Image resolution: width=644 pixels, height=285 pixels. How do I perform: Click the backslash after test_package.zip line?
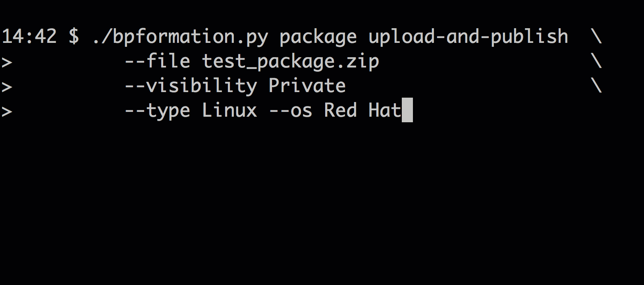pos(596,61)
